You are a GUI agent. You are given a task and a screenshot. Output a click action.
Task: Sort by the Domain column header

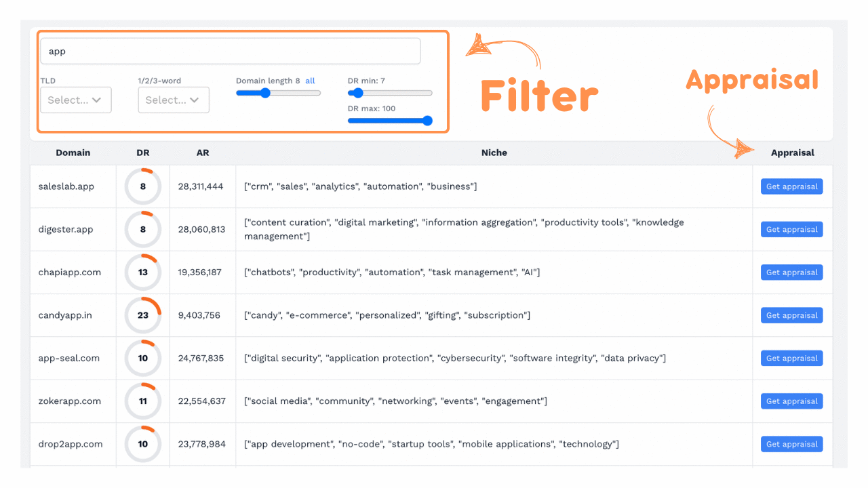[73, 152]
